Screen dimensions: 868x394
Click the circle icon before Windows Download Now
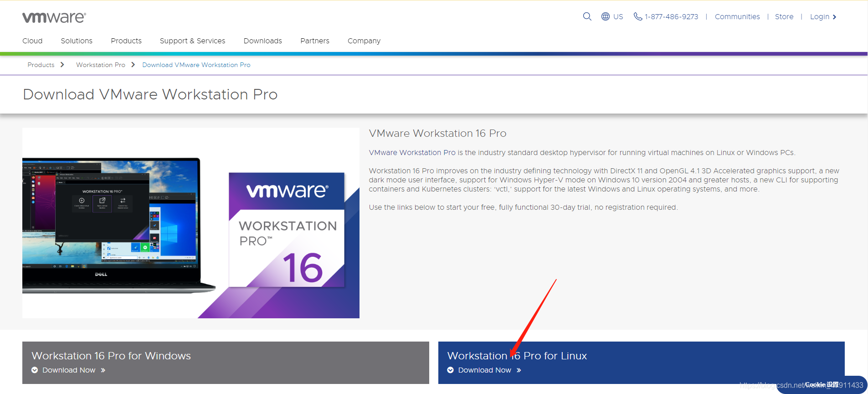point(35,370)
